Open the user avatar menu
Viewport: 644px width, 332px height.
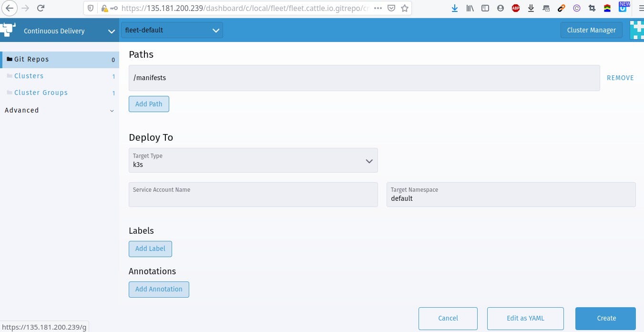pyautogui.click(x=637, y=30)
